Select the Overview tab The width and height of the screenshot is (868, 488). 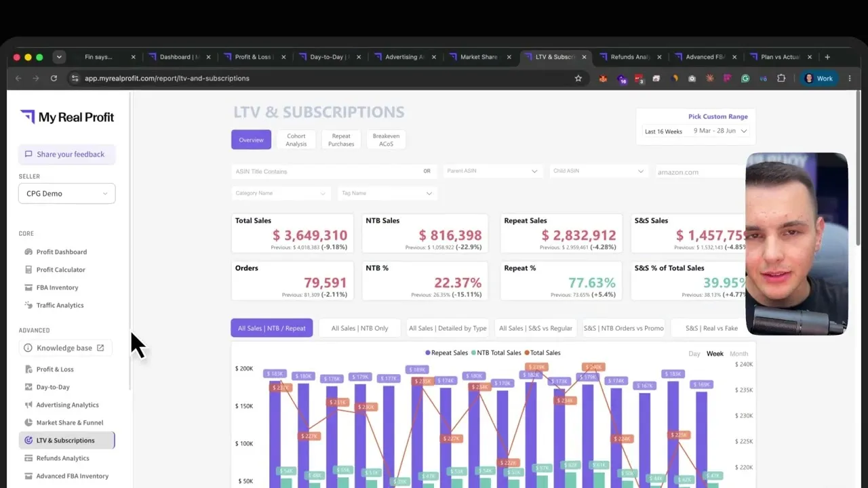tap(251, 140)
